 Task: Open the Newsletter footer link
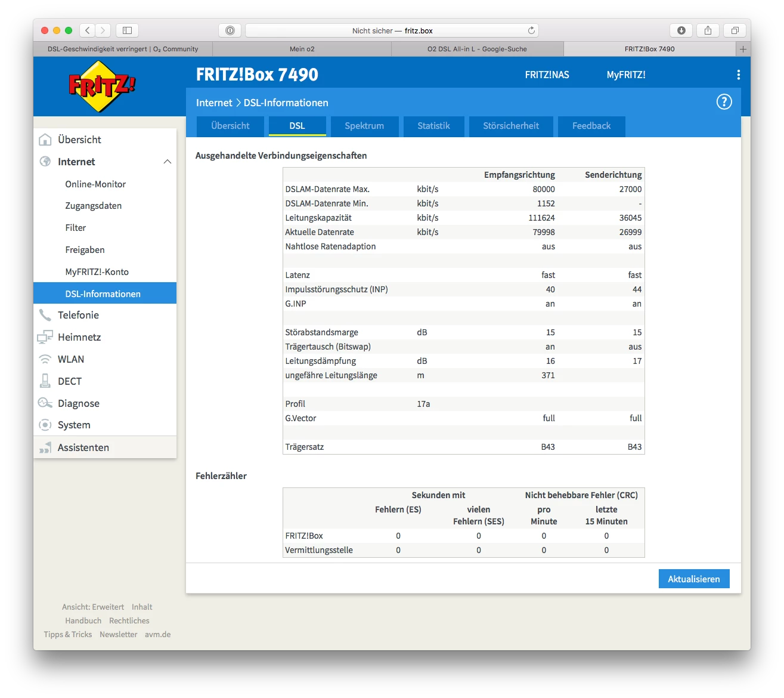119,634
